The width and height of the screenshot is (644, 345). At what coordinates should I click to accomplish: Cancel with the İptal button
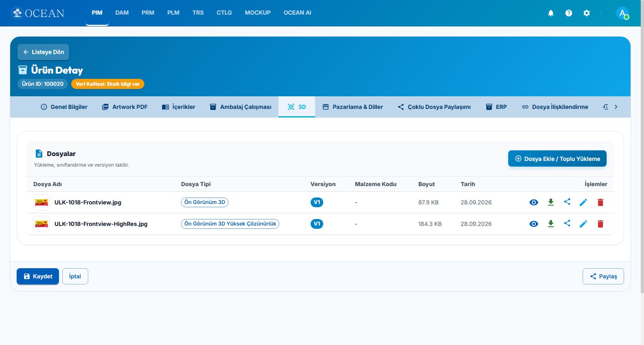[75, 276]
